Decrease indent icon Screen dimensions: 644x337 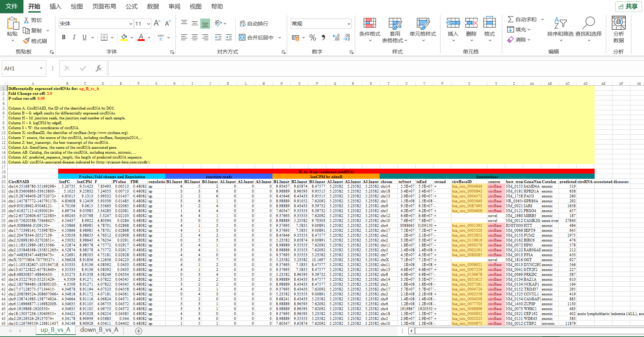click(218, 37)
